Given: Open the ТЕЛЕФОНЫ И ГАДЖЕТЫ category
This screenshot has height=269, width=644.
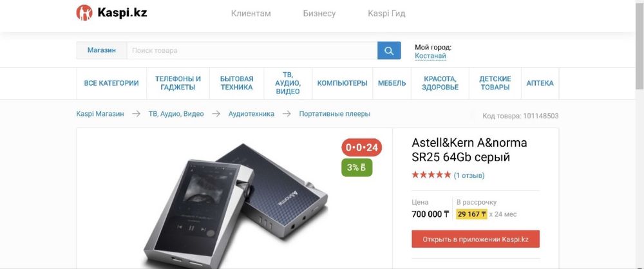Looking at the screenshot, I should pos(178,84).
